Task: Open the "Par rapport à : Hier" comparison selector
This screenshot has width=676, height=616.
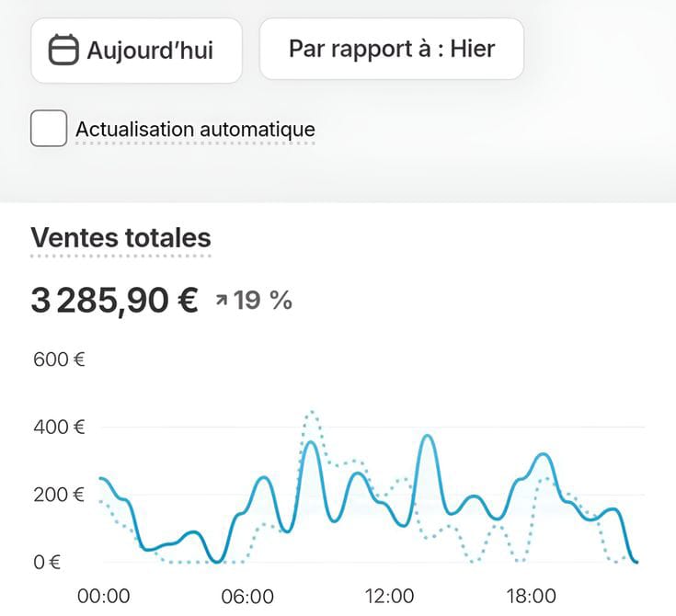Action: (x=391, y=48)
